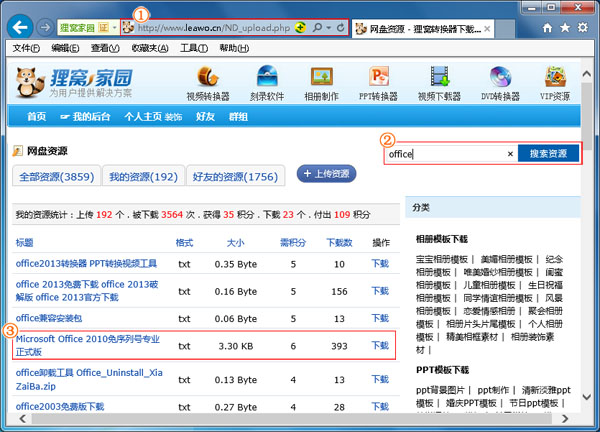
Task: Open DVD转换器 disc icon
Action: tap(500, 76)
